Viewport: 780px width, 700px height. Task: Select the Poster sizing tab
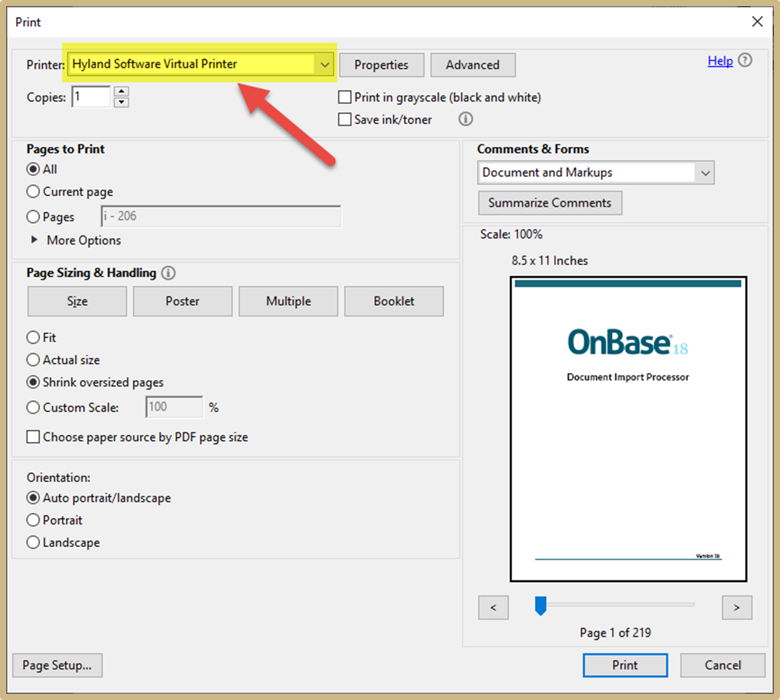(182, 301)
